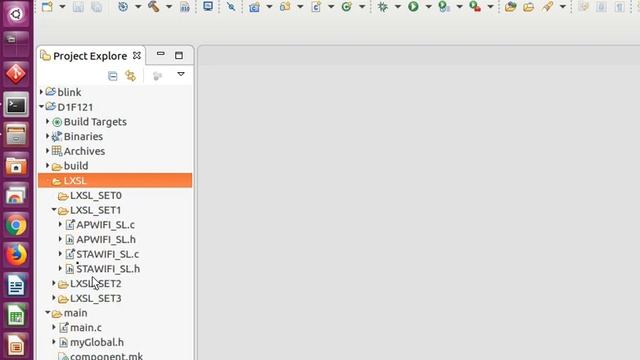Open the Debug dropdown arrow

click(398, 7)
